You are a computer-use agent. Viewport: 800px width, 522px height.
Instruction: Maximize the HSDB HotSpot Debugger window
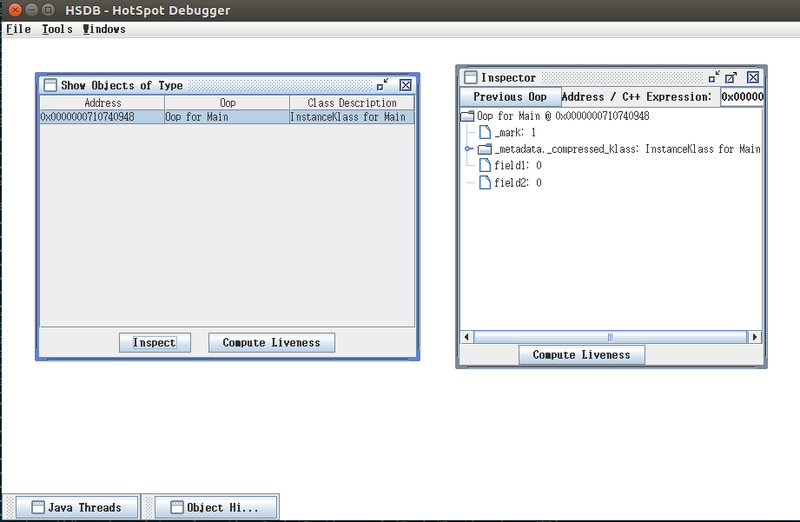(48, 10)
